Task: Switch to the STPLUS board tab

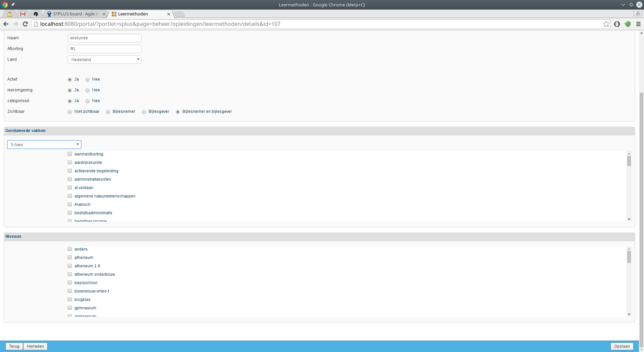Action: coord(76,14)
